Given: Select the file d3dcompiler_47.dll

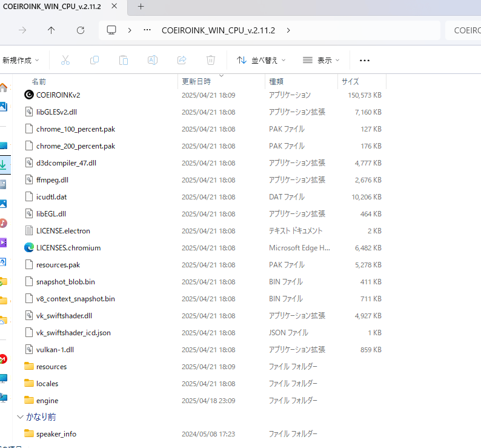Looking at the screenshot, I should click(x=66, y=162).
